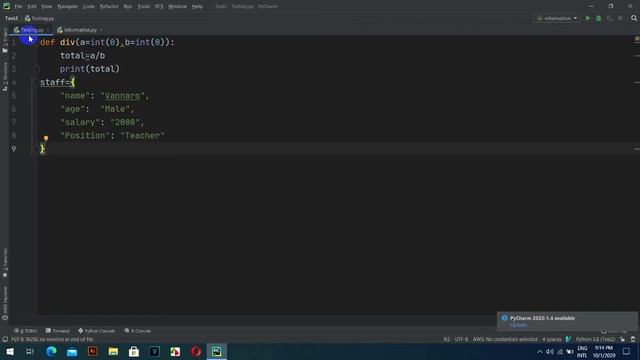Open the TODO tool window

click(x=25, y=331)
